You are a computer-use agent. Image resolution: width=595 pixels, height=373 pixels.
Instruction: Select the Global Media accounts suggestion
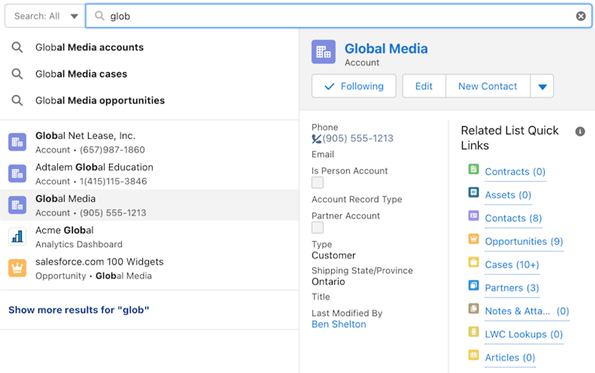pos(149,47)
